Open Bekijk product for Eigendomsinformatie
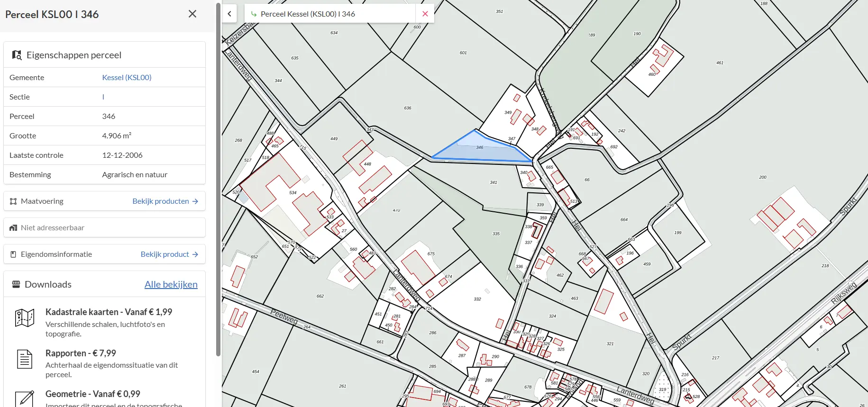868x407 pixels. tap(169, 254)
